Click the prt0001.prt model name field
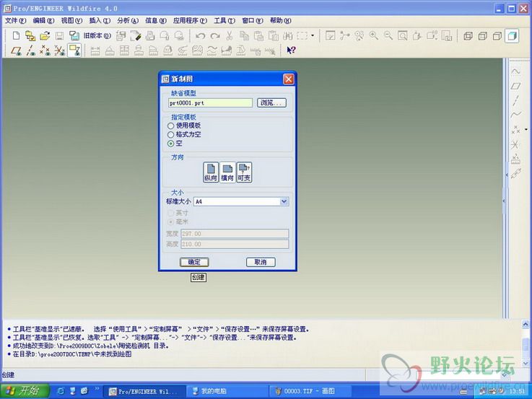Image resolution: width=532 pixels, height=399 pixels. click(210, 102)
